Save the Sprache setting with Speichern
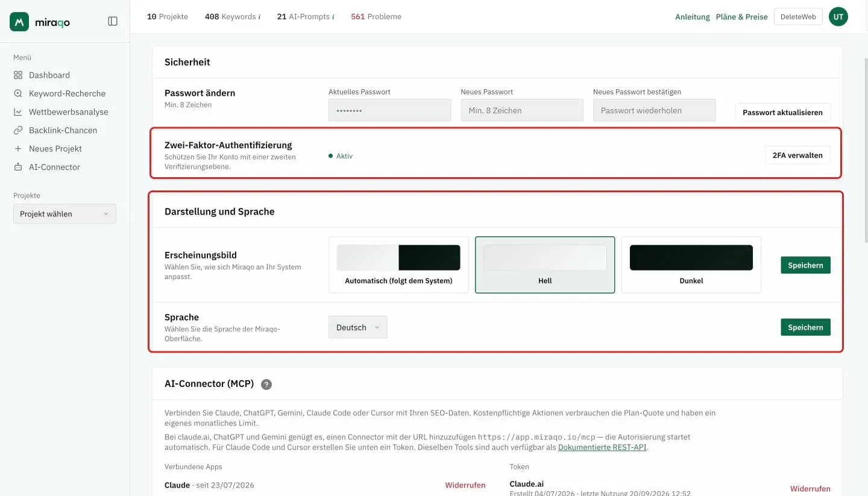The width and height of the screenshot is (868, 496). 805,327
